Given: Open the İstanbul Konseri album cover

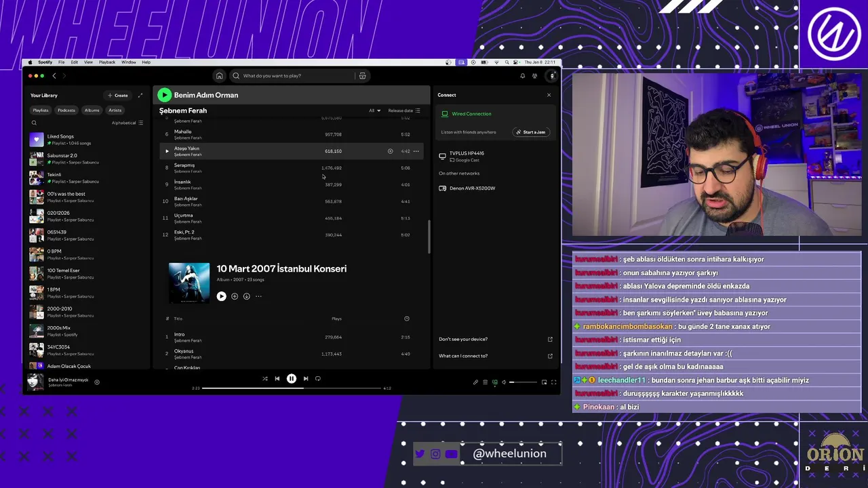Looking at the screenshot, I should 189,283.
